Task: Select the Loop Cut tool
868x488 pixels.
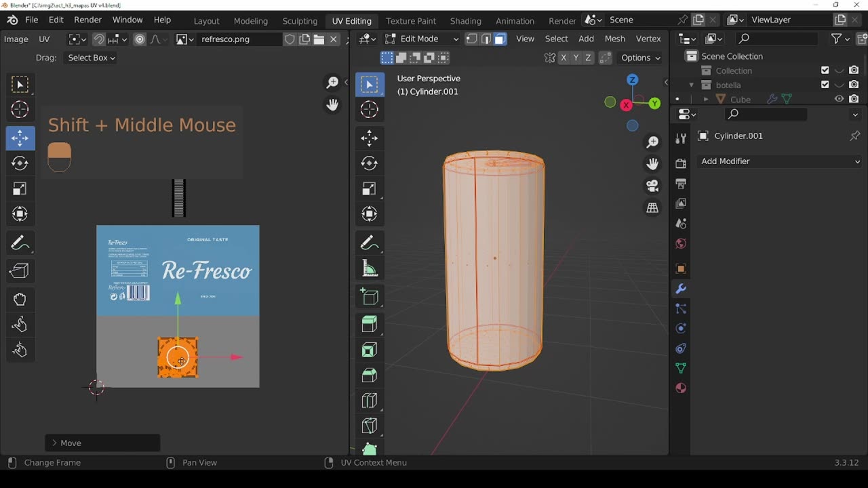Action: (x=370, y=400)
